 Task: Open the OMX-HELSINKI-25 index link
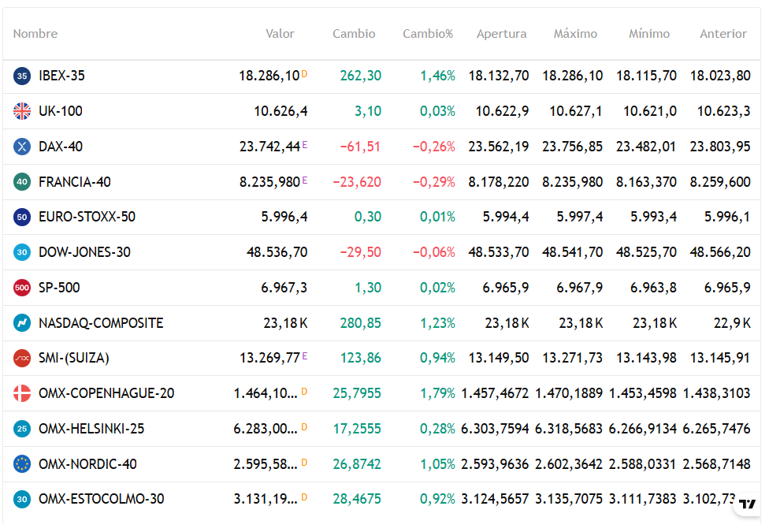(x=91, y=429)
